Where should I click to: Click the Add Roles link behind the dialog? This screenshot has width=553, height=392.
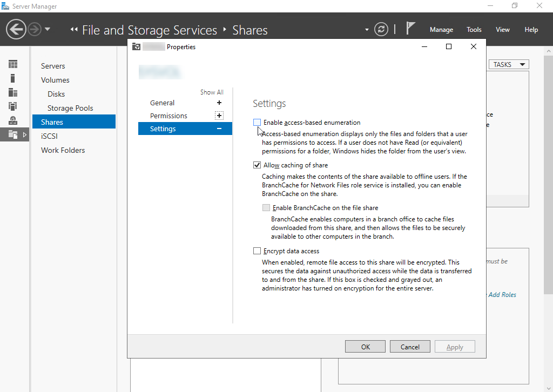pos(502,295)
